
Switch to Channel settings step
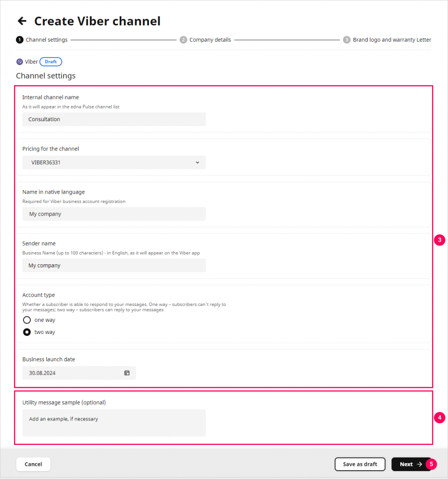(x=46, y=40)
